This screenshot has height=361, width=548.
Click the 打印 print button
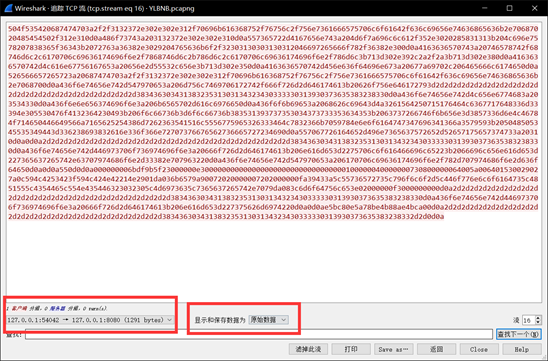pos(351,349)
